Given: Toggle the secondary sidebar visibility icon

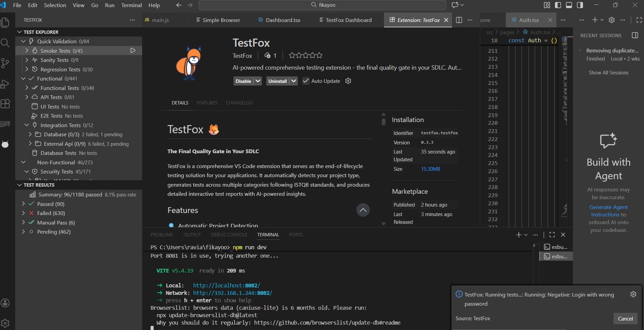Looking at the screenshot, I should tap(580, 5).
